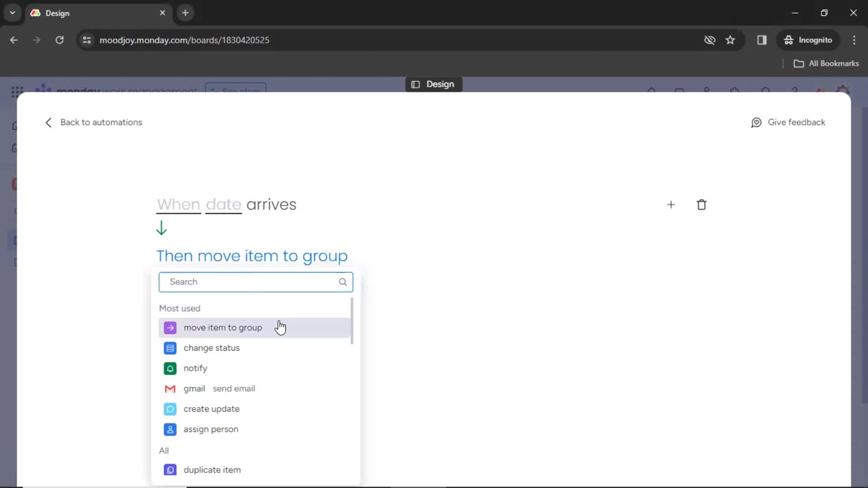Click the search input field

[256, 282]
